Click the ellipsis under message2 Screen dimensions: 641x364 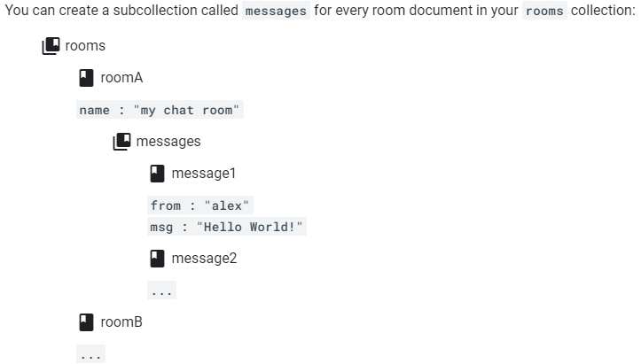pos(162,290)
